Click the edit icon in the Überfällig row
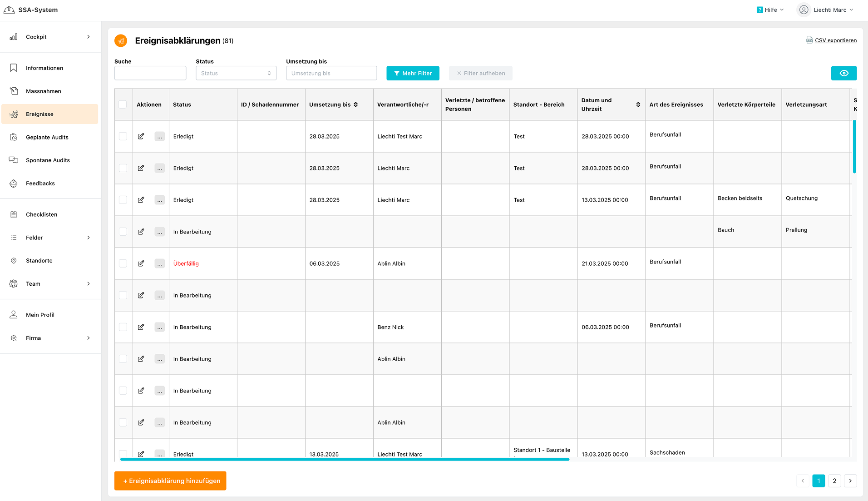This screenshot has height=501, width=868. pyautogui.click(x=141, y=263)
